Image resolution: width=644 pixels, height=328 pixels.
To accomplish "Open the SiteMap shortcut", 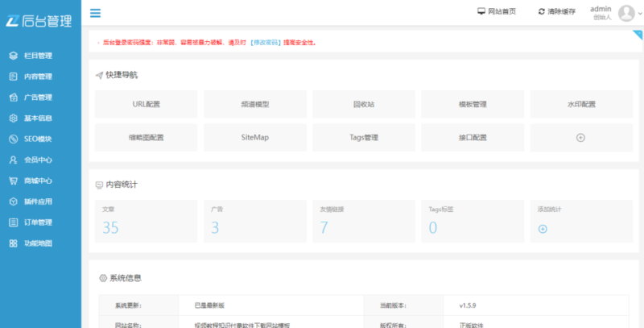I will [x=255, y=138].
